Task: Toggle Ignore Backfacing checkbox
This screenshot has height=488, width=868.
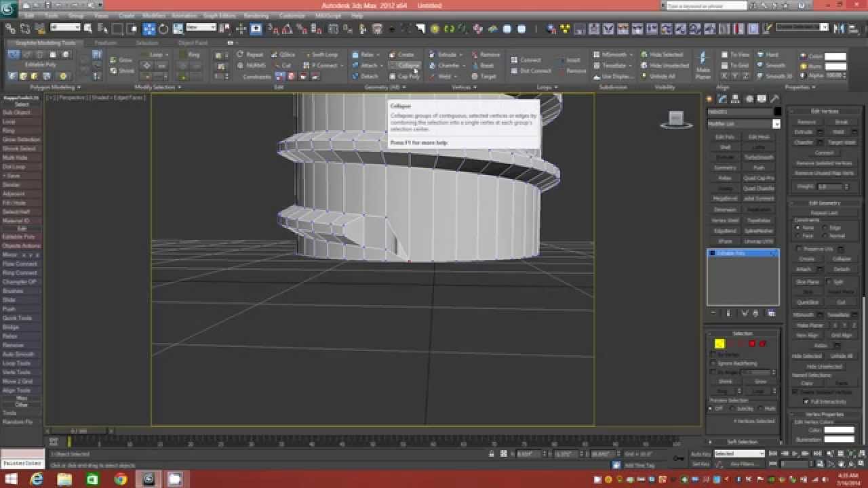Action: pos(713,363)
